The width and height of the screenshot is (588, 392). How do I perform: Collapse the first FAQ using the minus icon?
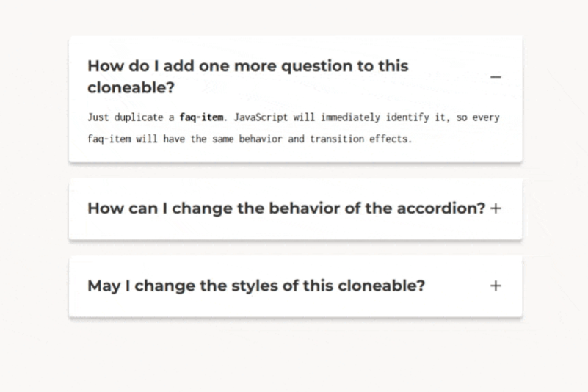pos(496,77)
